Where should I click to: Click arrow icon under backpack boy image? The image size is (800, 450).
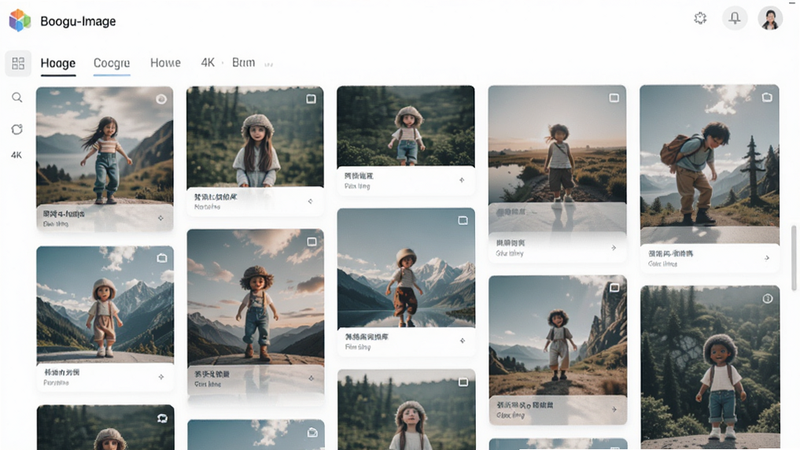pyautogui.click(x=766, y=258)
